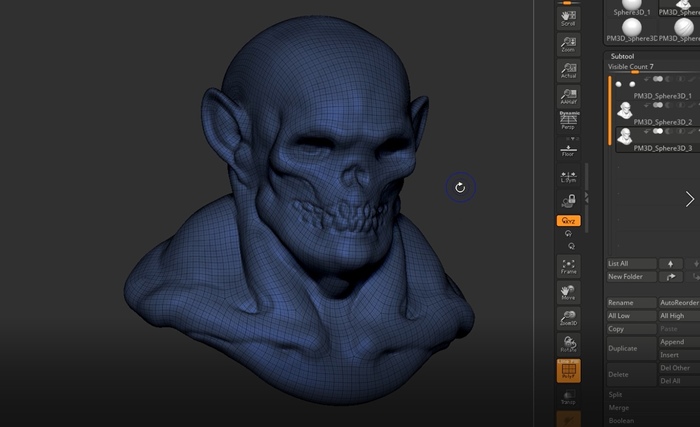This screenshot has width=700, height=427.
Task: Click the Rename button
Action: click(630, 302)
